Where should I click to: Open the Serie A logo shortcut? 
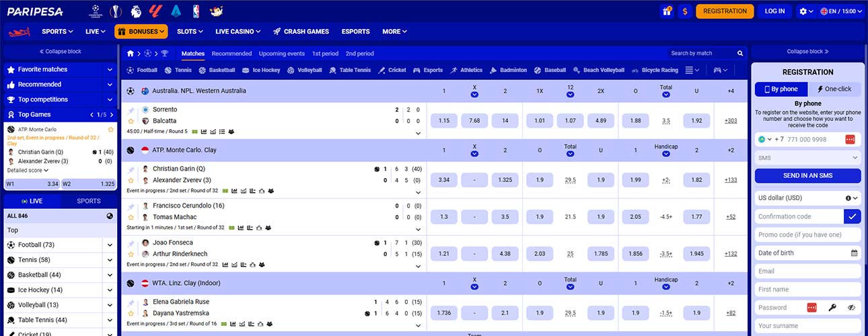click(x=176, y=11)
